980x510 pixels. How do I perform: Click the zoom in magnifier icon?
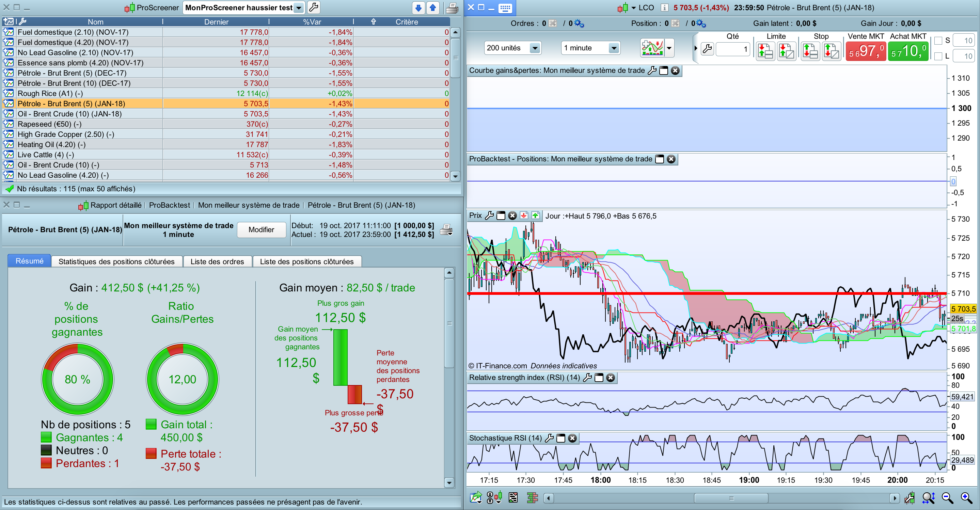coord(966,497)
